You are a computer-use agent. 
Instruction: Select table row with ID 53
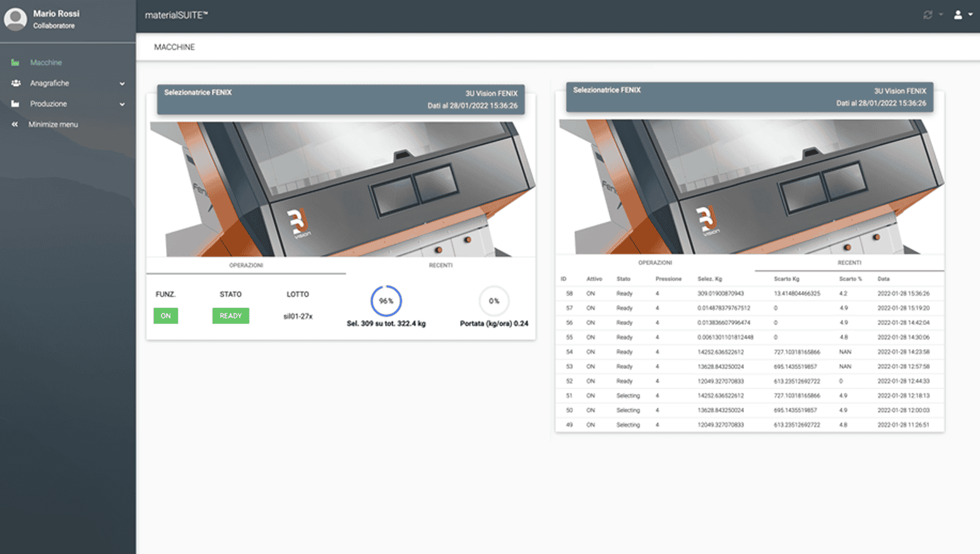tap(750, 367)
